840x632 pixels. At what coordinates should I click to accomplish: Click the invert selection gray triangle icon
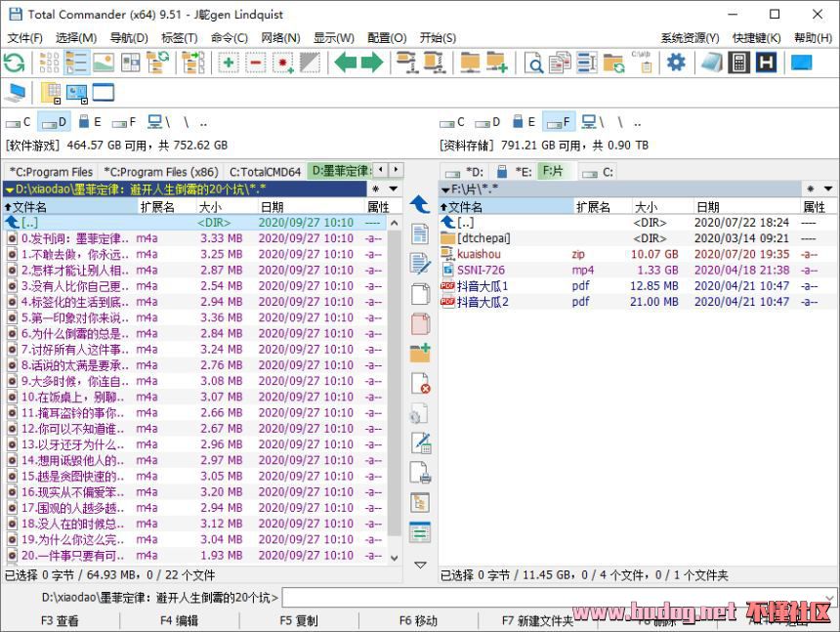[x=310, y=63]
